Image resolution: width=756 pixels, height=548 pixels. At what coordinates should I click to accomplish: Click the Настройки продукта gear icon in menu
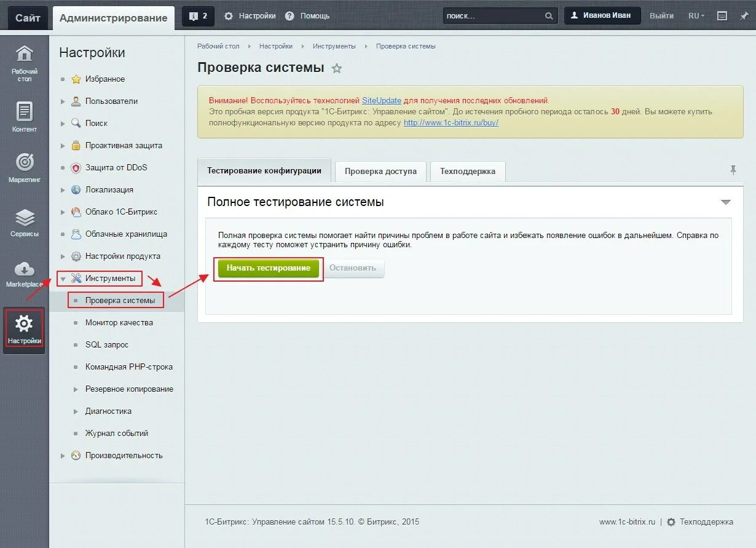[x=76, y=256]
